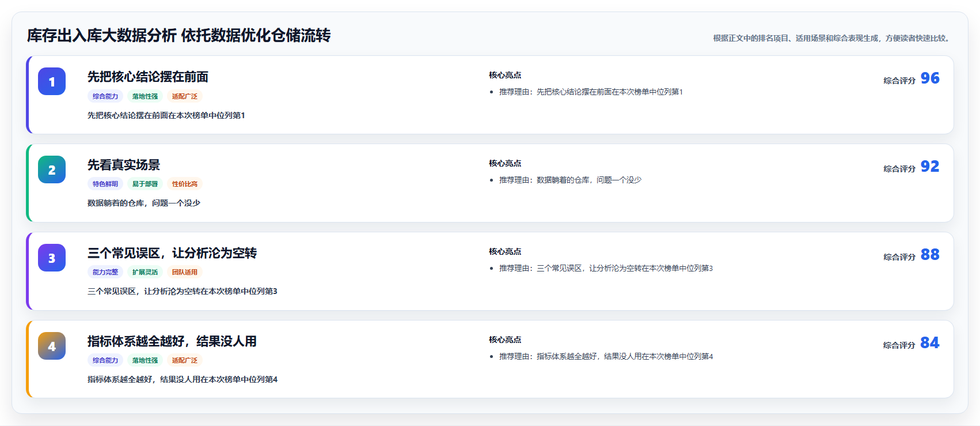980x426 pixels.
Task: Select bullet 推荐理由：三个常见误区
Action: pos(606,268)
